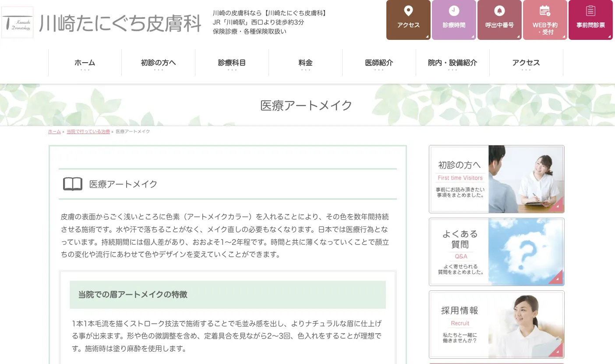Click the ホーム breadcrumb link

pos(54,131)
